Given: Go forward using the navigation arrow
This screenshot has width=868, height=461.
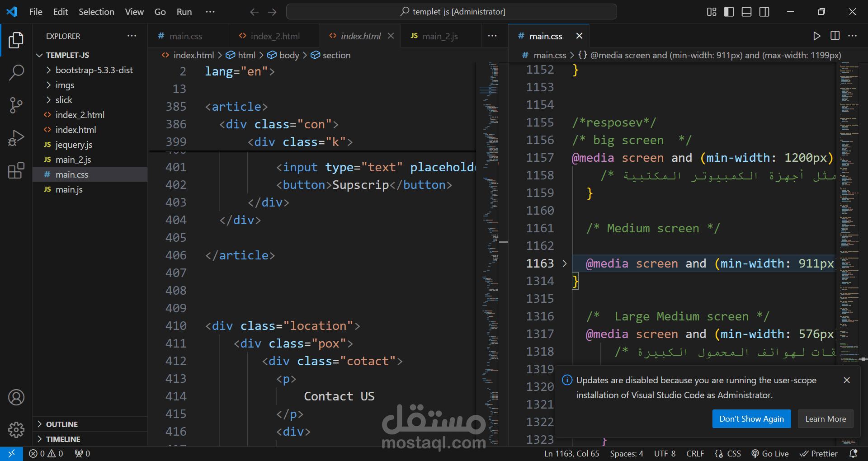Looking at the screenshot, I should (x=272, y=12).
